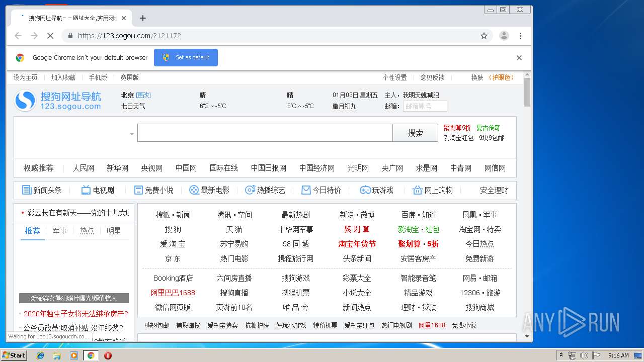The image size is (644, 362).
Task: Open 搜狐·新闻 link
Action: [173, 215]
